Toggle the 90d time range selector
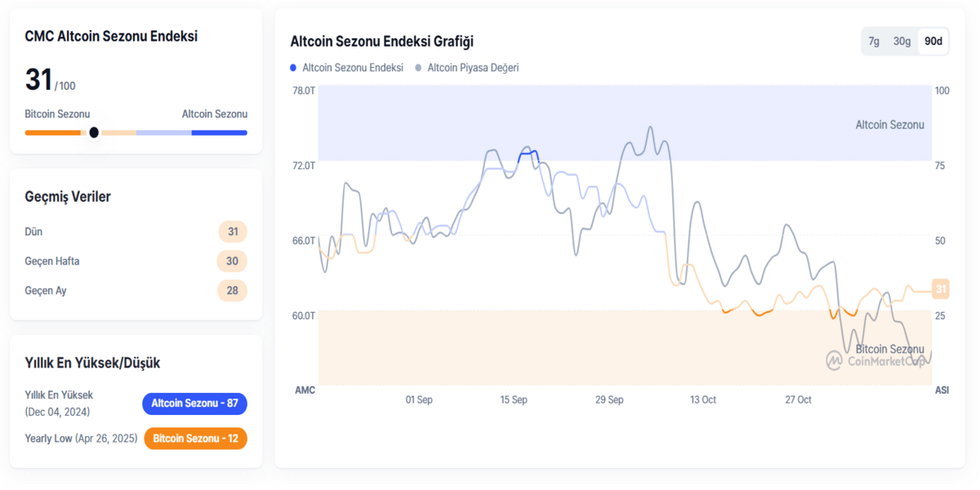This screenshot has height=490, width=980. coord(932,40)
